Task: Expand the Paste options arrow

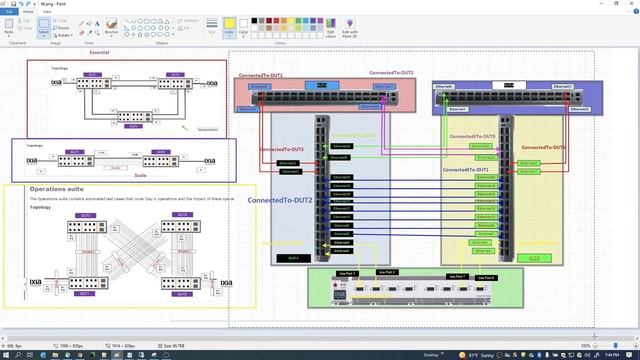Action: click(x=9, y=36)
